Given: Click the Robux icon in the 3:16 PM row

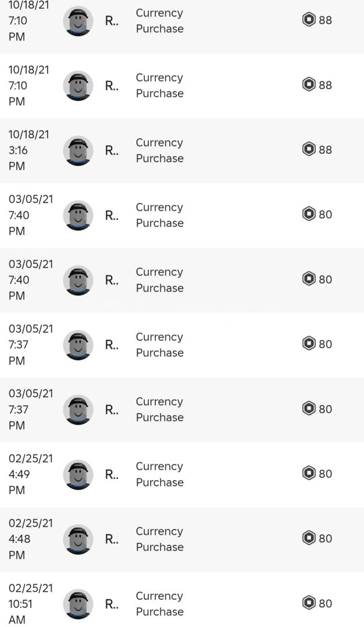Looking at the screenshot, I should 309,149.
